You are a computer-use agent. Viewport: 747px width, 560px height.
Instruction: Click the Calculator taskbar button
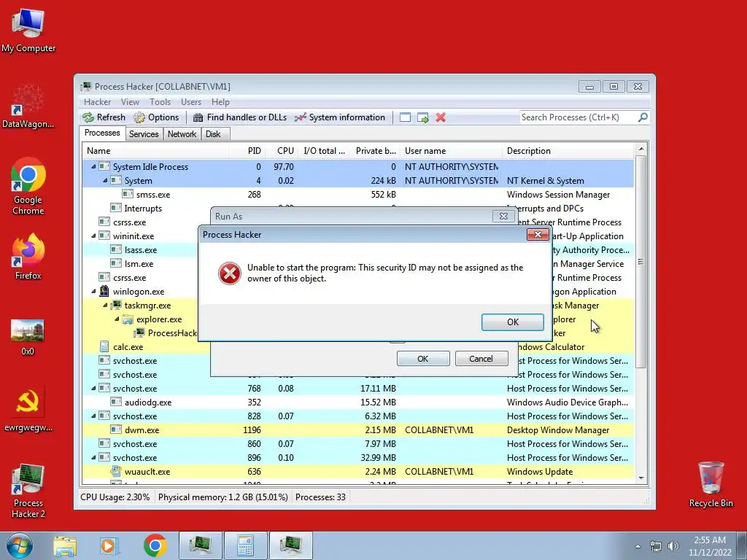point(245,545)
